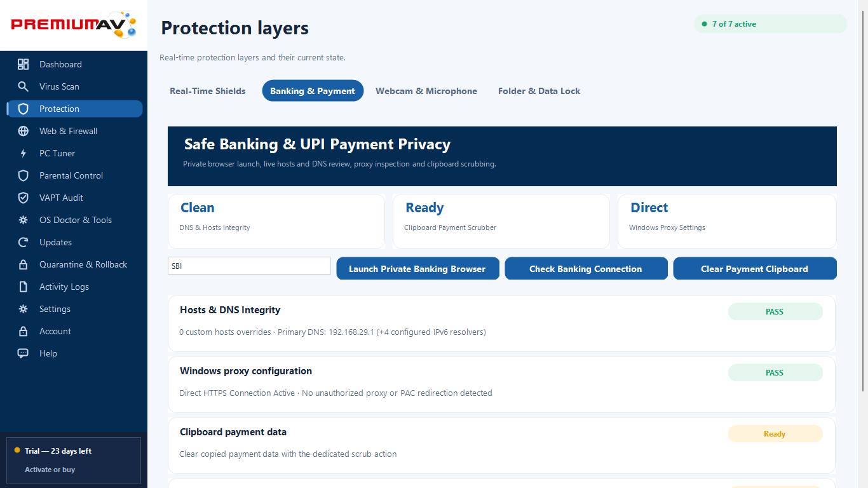This screenshot has height=488, width=868.
Task: Open Activity Logs page
Action: click(74, 287)
